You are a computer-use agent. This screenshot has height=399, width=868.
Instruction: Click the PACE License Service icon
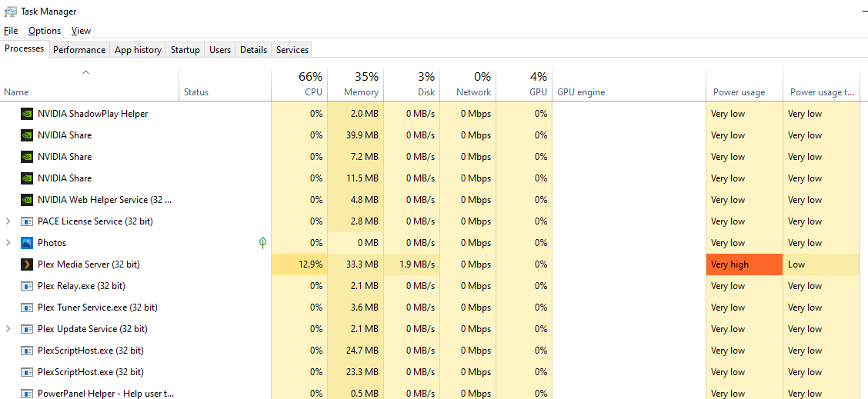27,221
